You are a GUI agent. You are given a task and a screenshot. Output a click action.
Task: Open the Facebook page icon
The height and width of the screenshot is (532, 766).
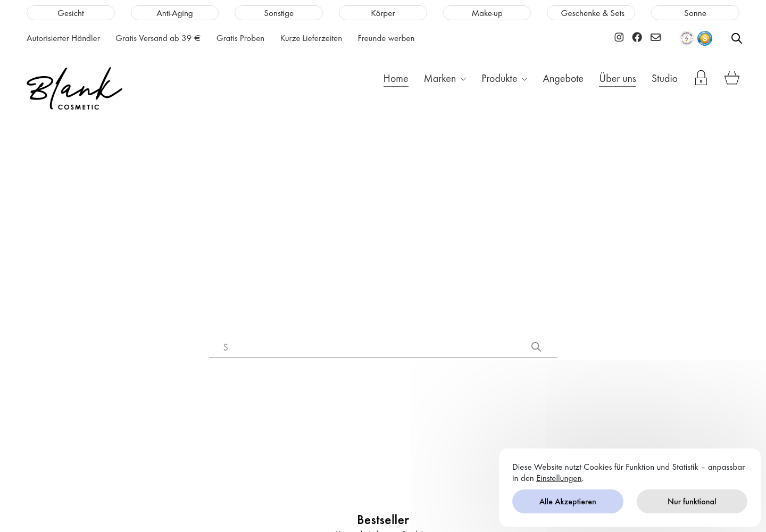(x=637, y=37)
